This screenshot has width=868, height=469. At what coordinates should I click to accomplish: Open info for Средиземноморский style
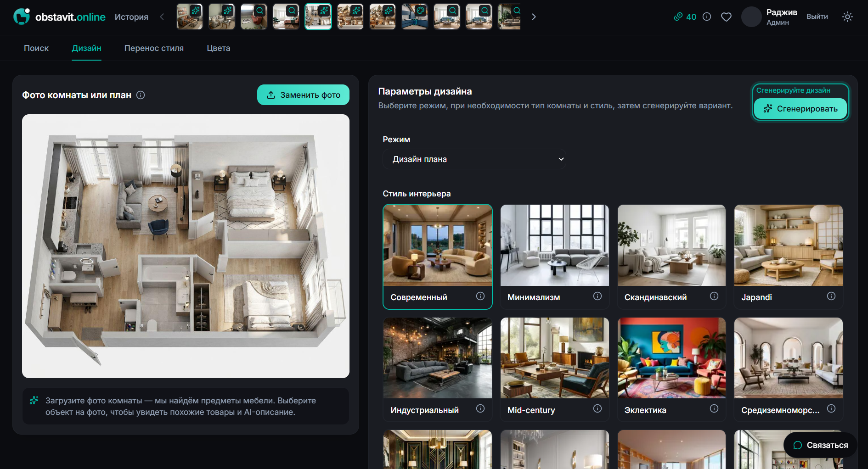point(831,408)
